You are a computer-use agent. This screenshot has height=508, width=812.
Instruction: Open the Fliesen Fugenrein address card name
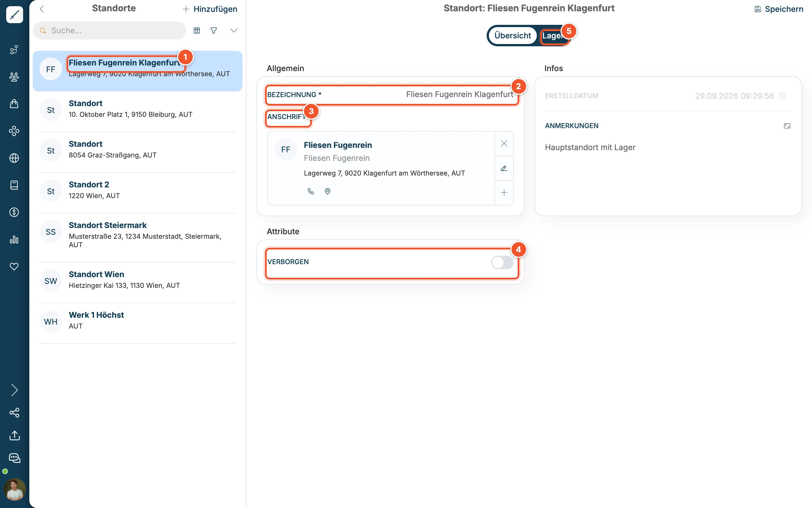coord(338,145)
